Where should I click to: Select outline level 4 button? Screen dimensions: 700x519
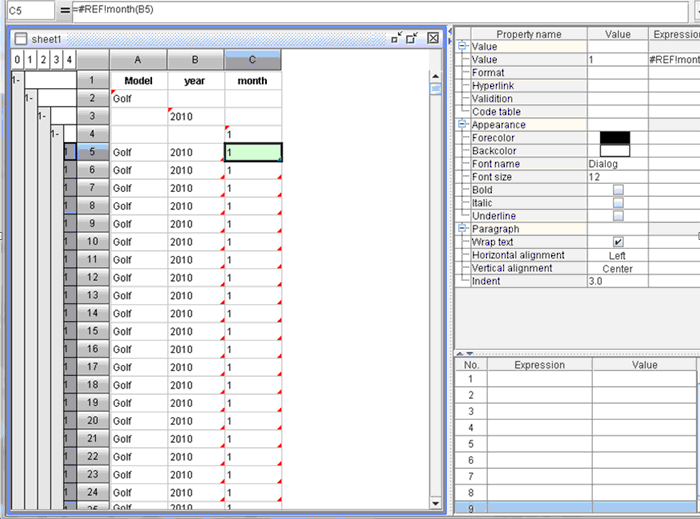[69, 59]
